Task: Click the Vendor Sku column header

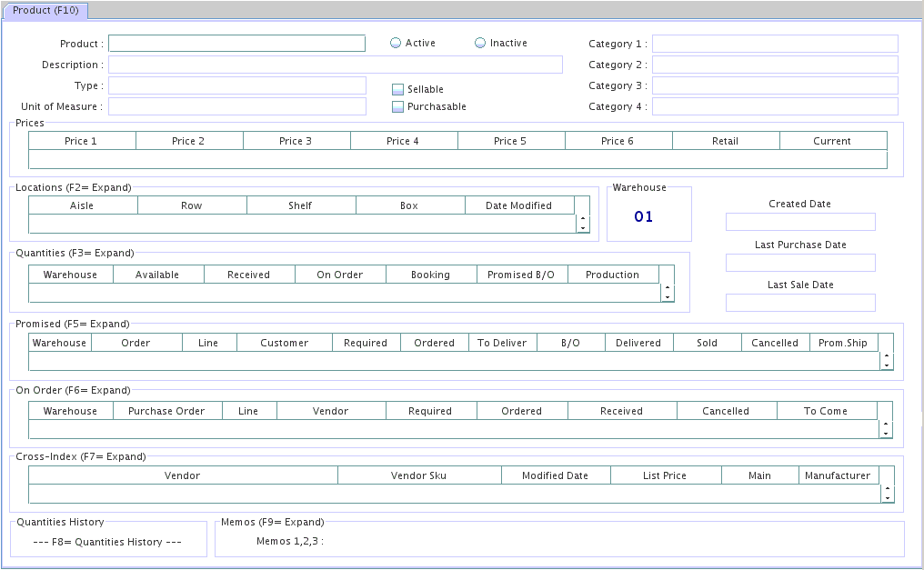Action: 418,475
